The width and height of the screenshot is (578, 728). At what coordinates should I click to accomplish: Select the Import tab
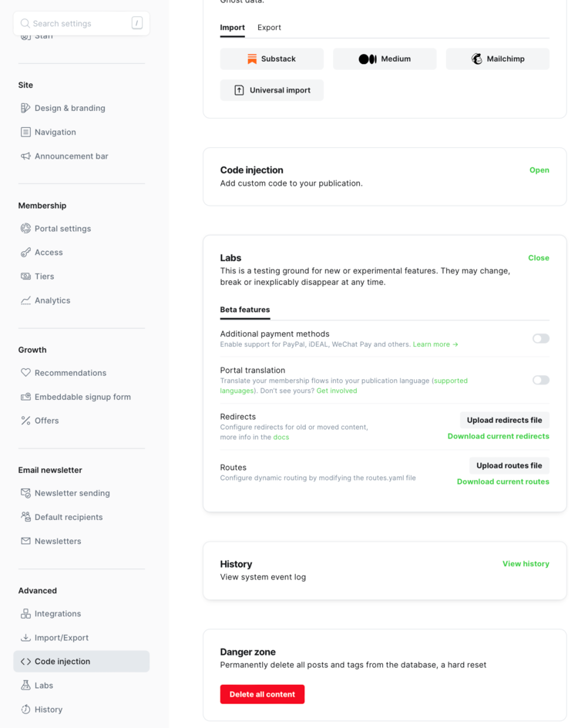point(232,27)
